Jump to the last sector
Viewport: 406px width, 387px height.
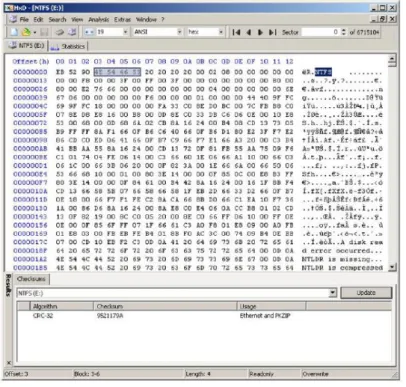point(273,32)
